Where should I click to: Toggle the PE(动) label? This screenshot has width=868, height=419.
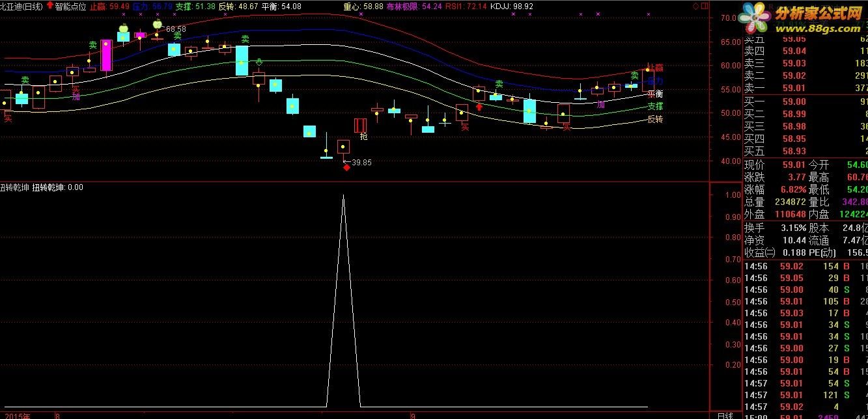click(x=822, y=252)
